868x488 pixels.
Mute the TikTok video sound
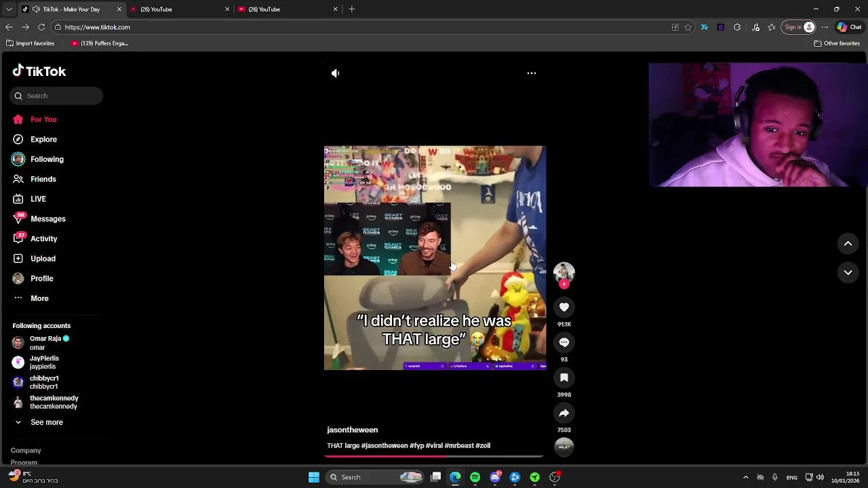[335, 73]
